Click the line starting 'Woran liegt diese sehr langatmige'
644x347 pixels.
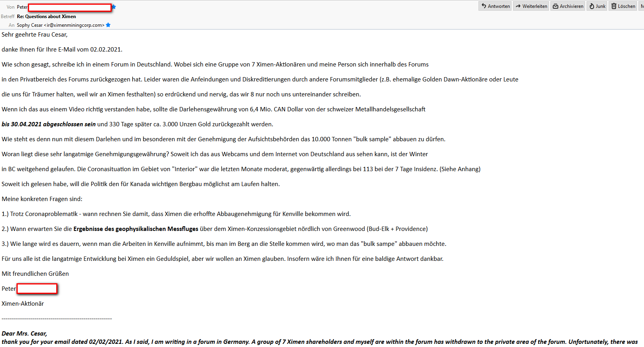[x=215, y=154]
